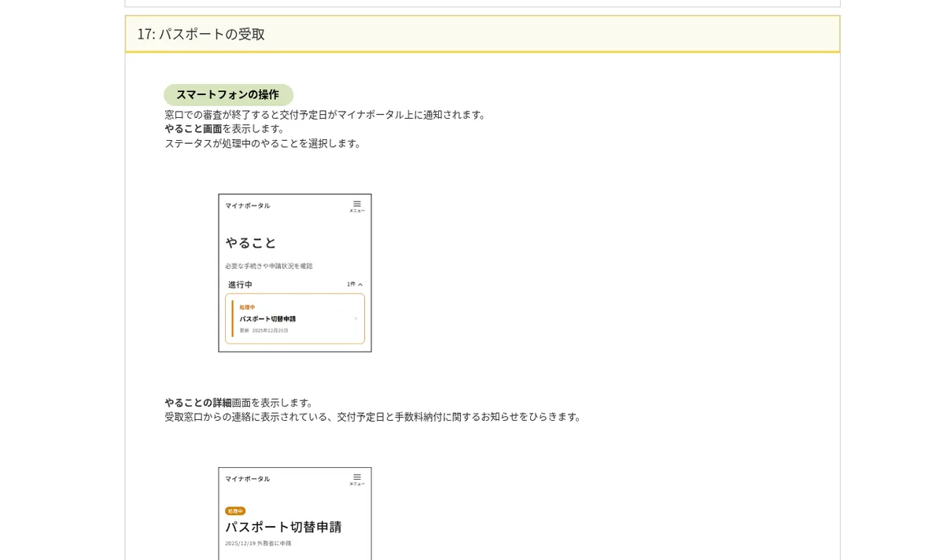Collapse the section header 17: パスポートの受取
The image size is (944, 560).
482,34
